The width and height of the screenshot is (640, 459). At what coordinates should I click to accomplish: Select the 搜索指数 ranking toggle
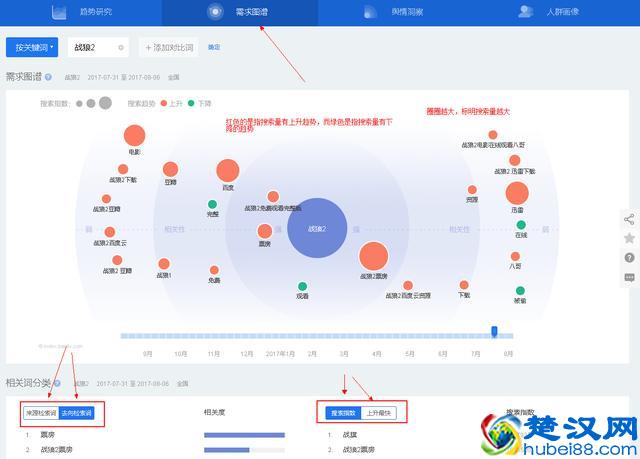pos(343,413)
